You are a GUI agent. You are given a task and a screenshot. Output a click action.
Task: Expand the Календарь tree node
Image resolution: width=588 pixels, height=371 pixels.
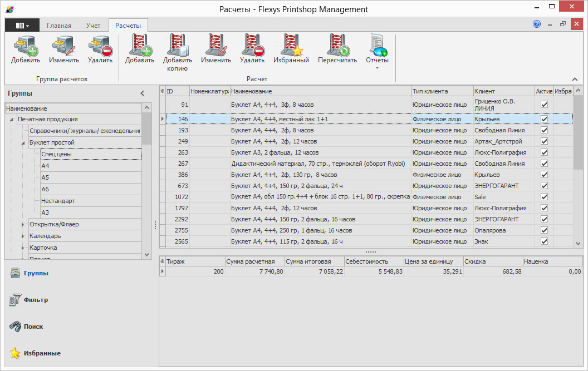coord(23,236)
